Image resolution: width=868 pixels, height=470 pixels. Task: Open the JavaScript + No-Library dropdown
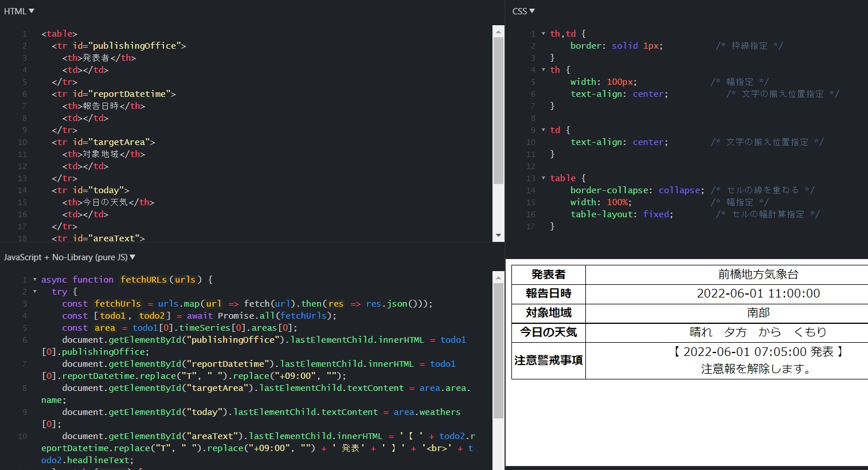pyautogui.click(x=69, y=257)
